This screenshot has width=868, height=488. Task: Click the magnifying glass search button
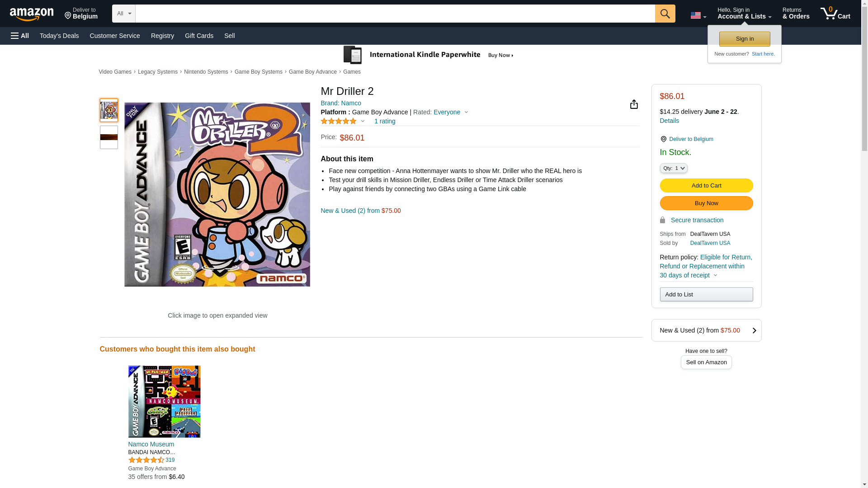665,14
